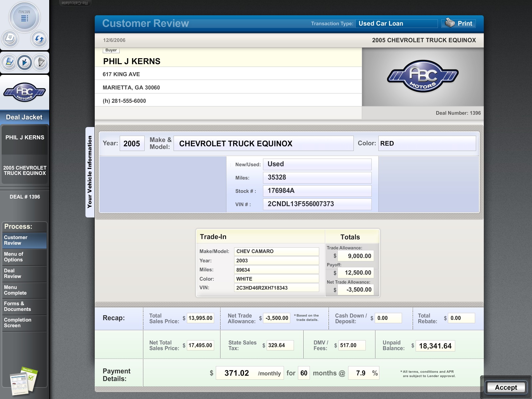
Task: Go to Deal Review step
Action: click(x=24, y=274)
